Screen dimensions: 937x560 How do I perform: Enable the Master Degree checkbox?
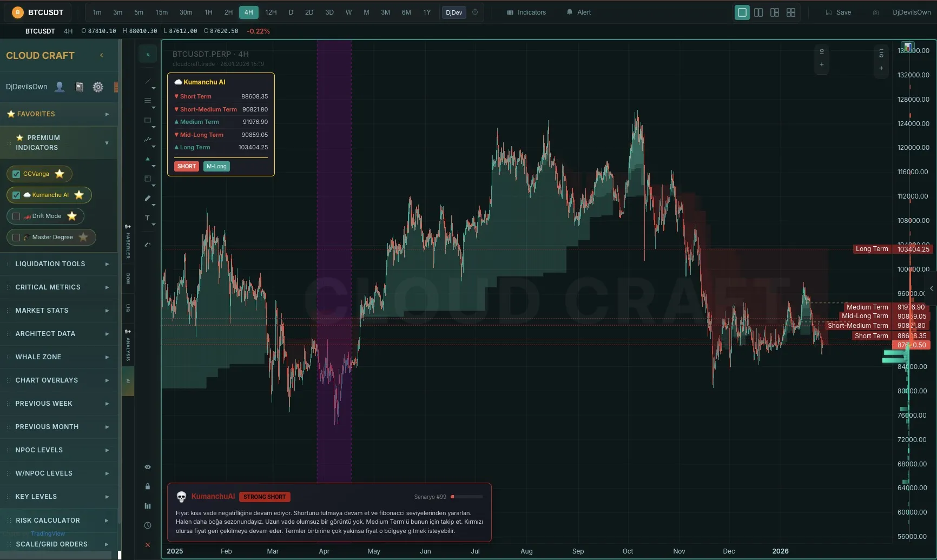[x=16, y=238]
